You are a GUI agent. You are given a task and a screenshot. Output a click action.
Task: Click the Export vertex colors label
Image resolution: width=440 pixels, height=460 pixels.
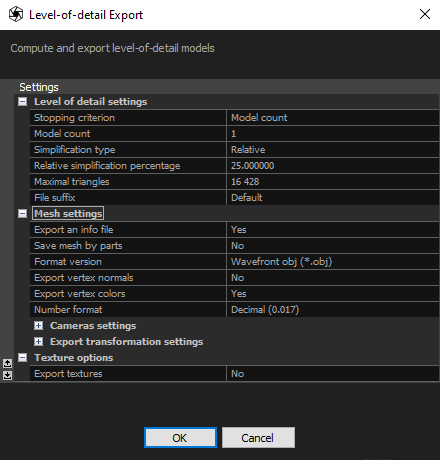coord(80,294)
